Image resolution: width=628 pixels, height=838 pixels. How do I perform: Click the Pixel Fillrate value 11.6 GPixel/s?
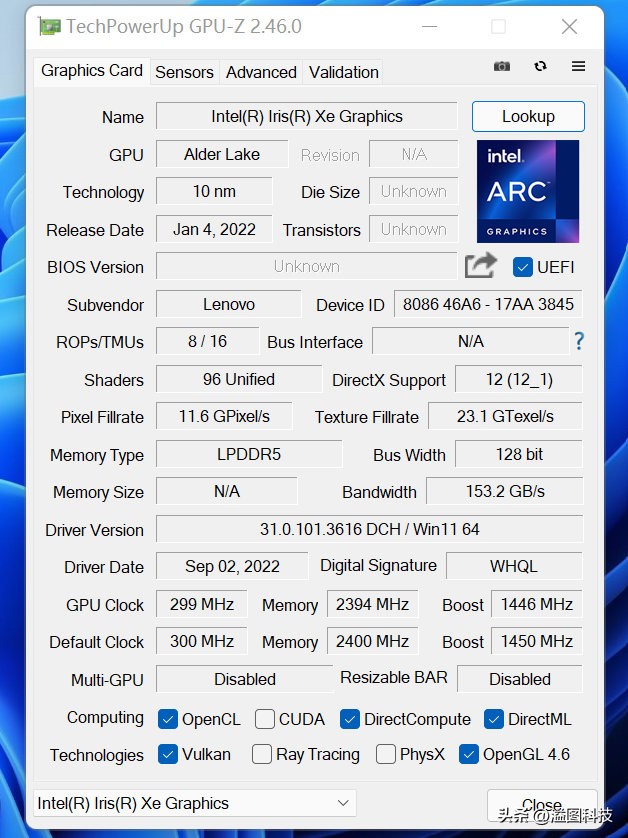pyautogui.click(x=224, y=416)
